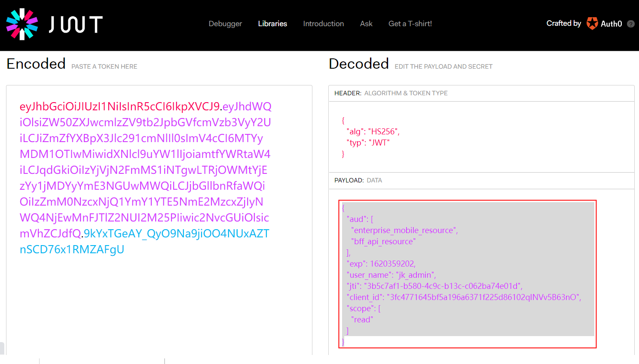Click the "alg": "HS256" line in header
The image size is (639, 364).
(373, 131)
